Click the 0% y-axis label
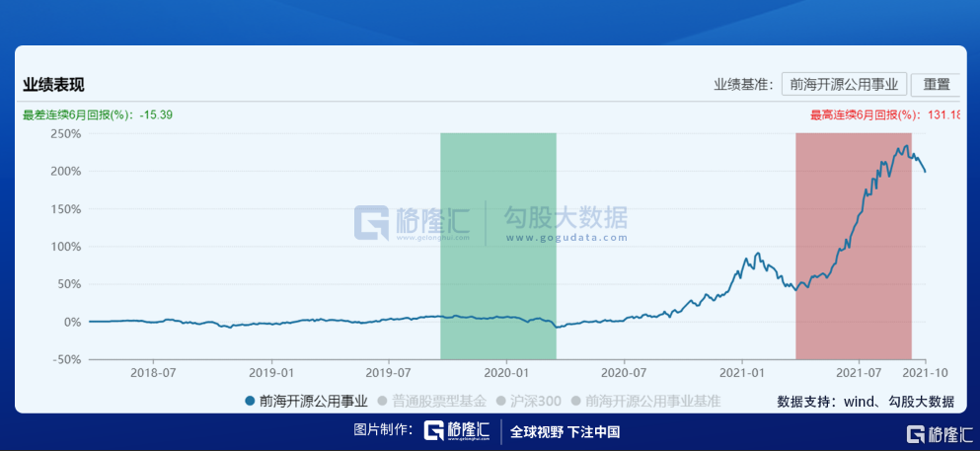Screen dimensions: 980x451 (x=72, y=323)
